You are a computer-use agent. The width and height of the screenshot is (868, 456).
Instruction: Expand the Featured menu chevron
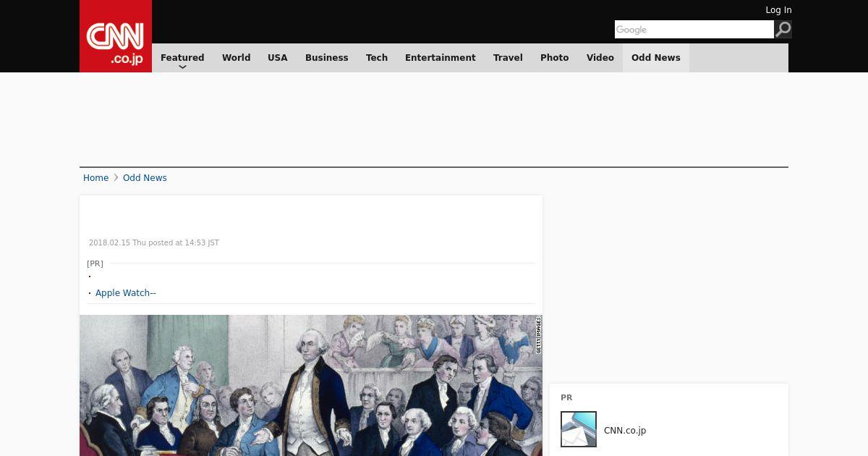tap(182, 67)
